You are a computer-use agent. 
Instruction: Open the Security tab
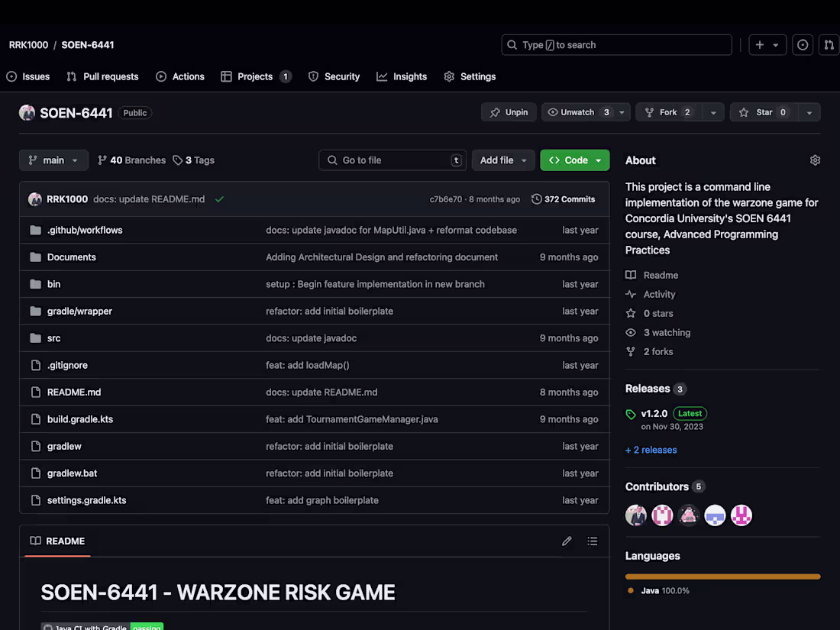(x=334, y=76)
